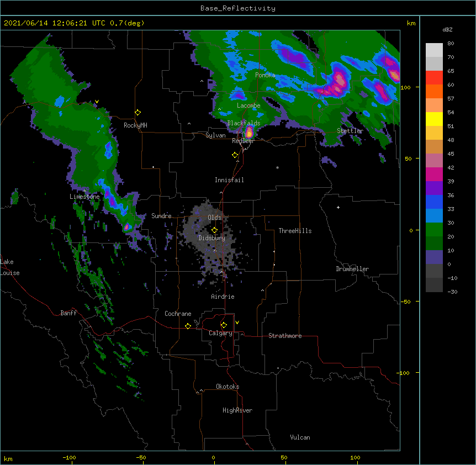Click the Limestone label
Screen dimensions: 476x465
point(84,197)
